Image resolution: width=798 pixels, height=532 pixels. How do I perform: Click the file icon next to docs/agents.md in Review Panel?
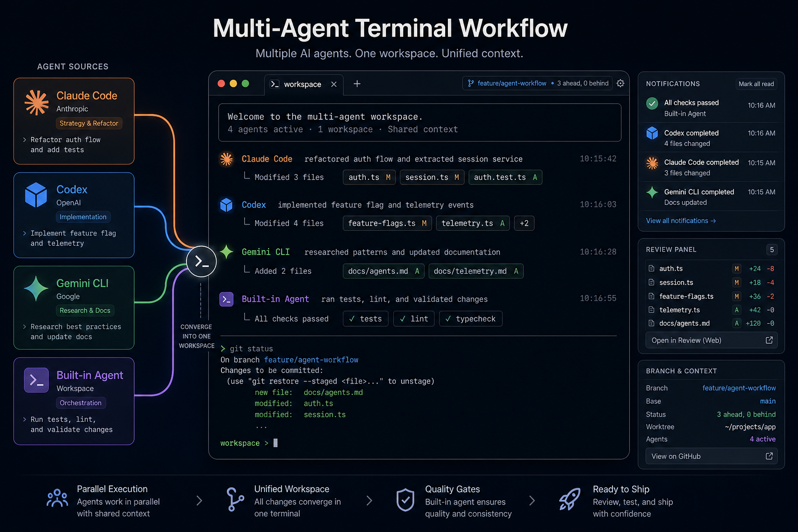click(651, 323)
